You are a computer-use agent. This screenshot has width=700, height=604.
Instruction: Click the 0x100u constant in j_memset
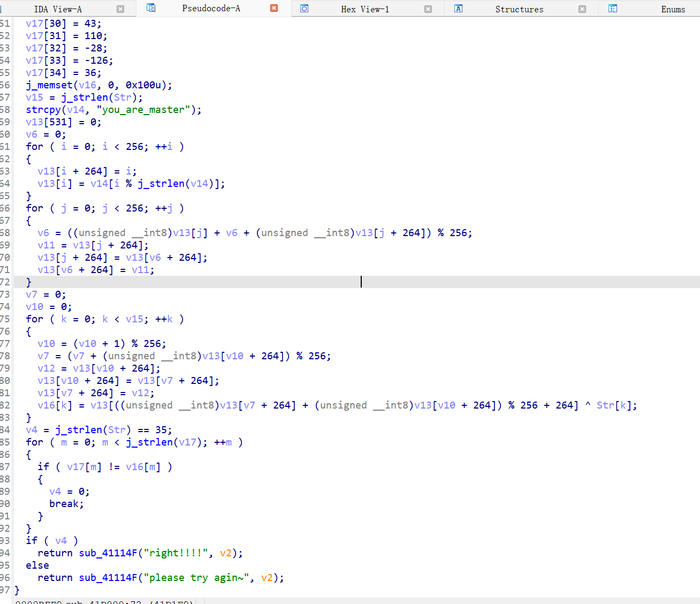click(x=143, y=85)
